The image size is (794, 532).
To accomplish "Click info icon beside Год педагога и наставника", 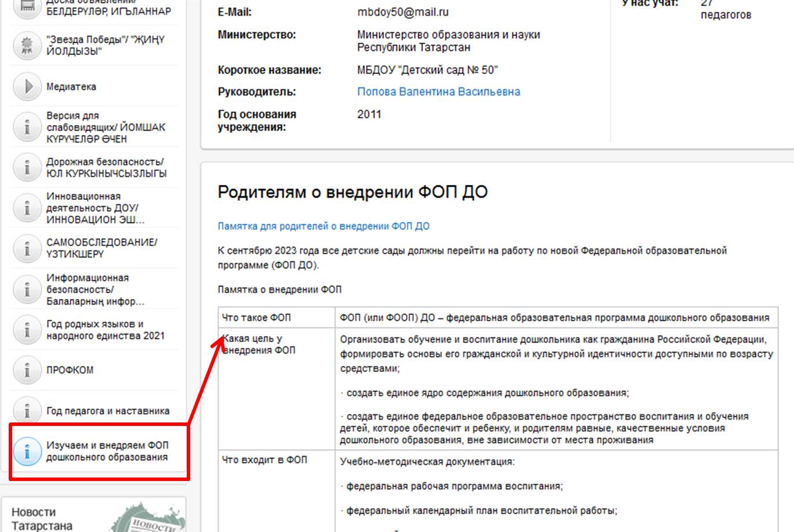I will click(27, 410).
